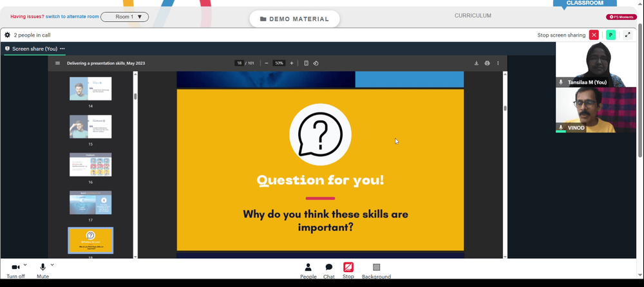The height and width of the screenshot is (287, 644).
Task: Click the '2 people in call' text
Action: tap(32, 35)
